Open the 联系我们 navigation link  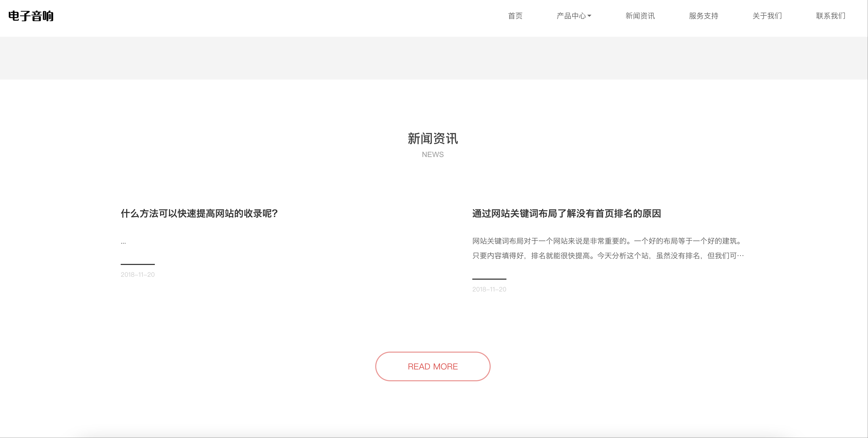click(x=830, y=16)
